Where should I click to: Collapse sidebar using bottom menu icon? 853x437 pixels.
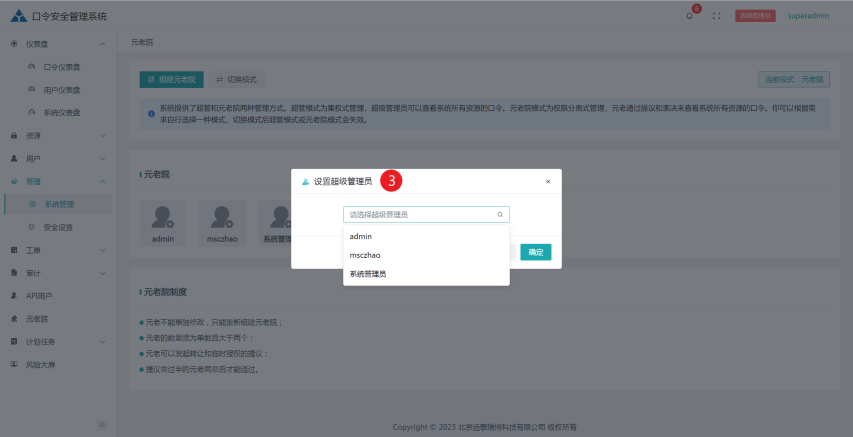tap(101, 425)
